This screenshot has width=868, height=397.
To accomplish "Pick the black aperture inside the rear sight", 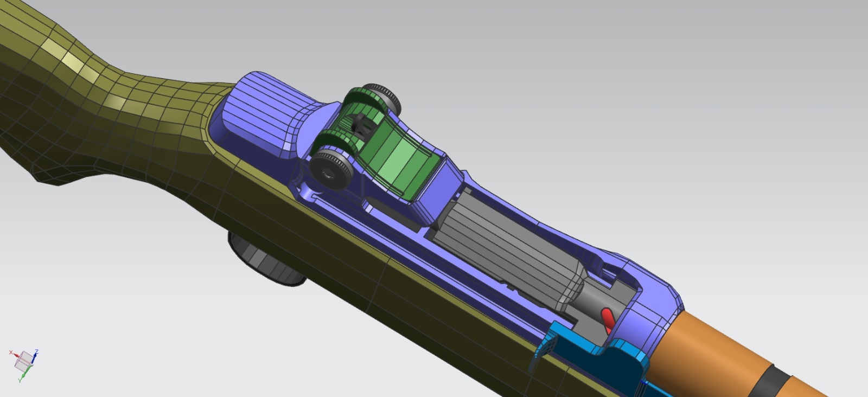I will 360,126.
